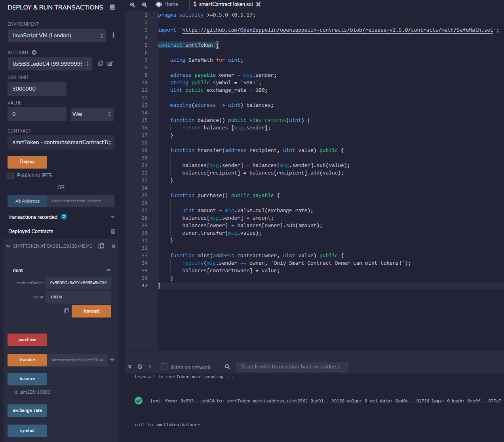This screenshot has height=442, width=504.
Task: Click the mint transact button
Action: (91, 311)
